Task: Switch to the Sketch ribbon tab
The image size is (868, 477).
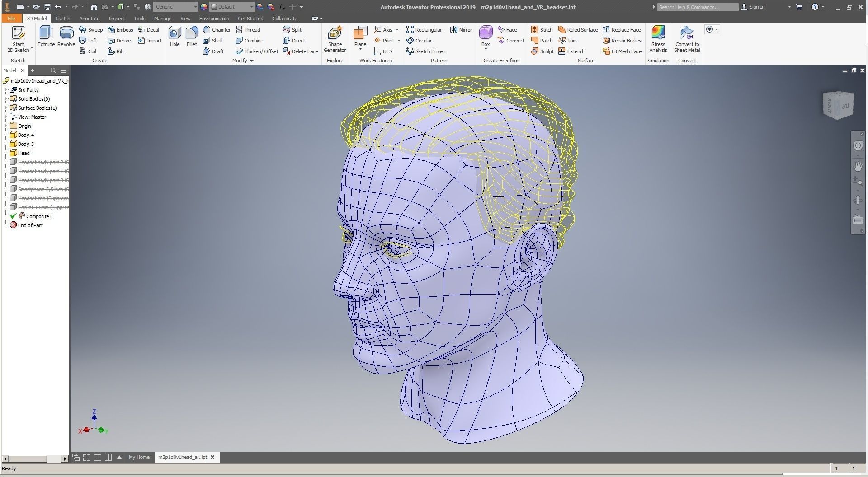Action: (x=63, y=19)
